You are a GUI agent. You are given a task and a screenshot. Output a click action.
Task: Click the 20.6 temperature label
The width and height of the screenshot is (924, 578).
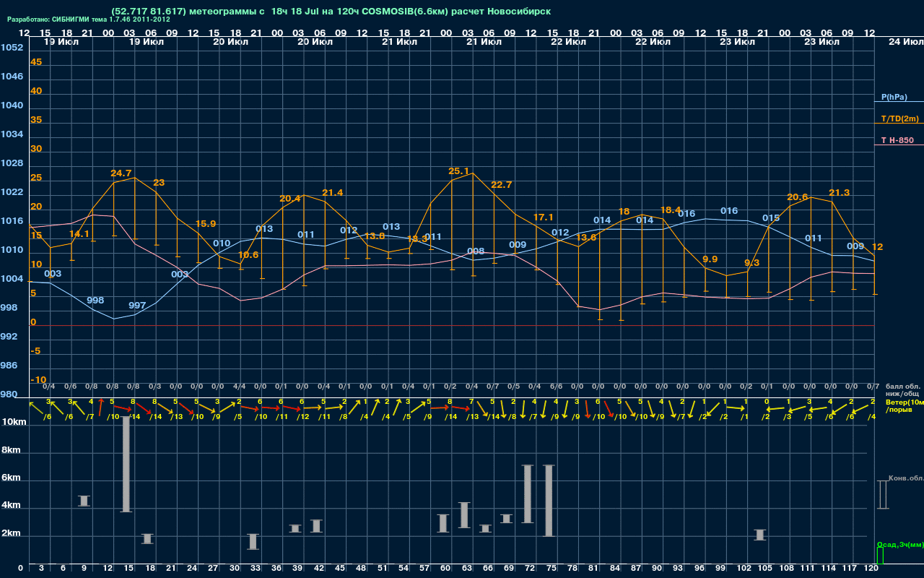point(797,197)
